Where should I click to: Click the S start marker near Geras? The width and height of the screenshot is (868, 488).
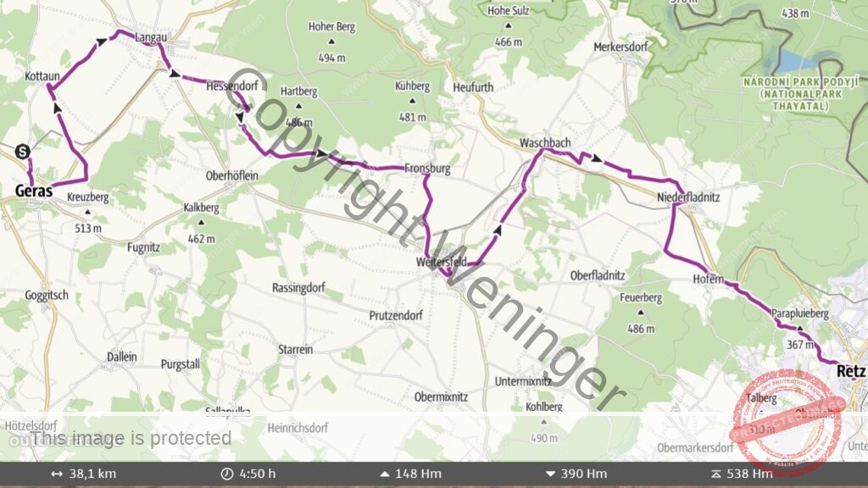(x=22, y=152)
